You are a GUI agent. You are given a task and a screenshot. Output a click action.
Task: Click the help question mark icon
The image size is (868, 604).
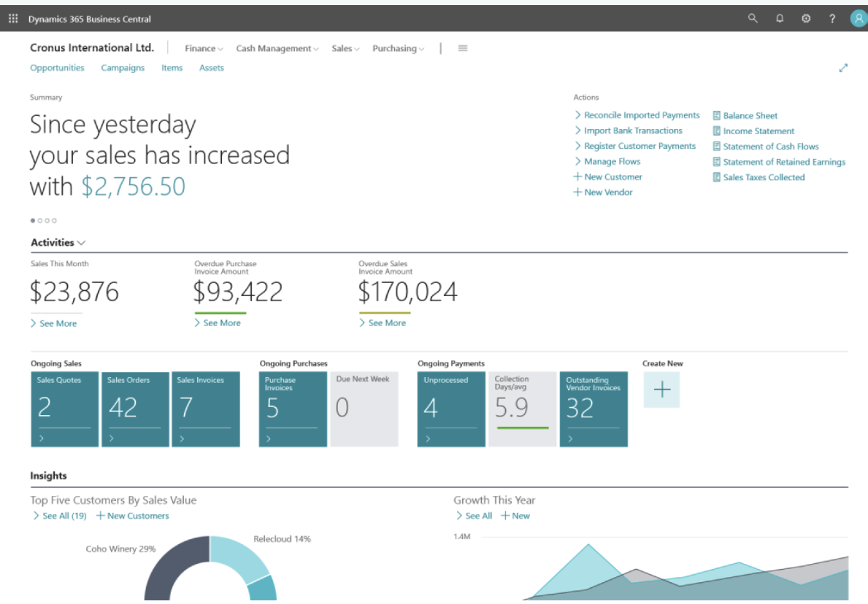pyautogui.click(x=832, y=19)
